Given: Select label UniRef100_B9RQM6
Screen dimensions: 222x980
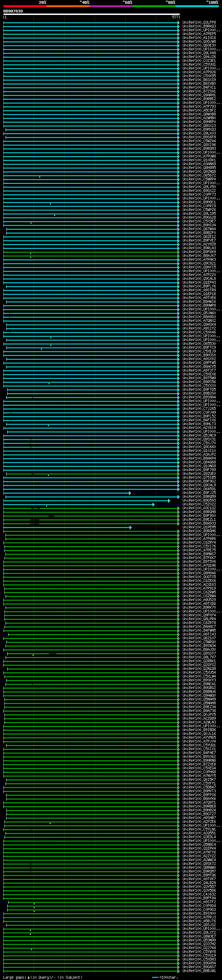Looking at the screenshot, I should tap(199, 531).
